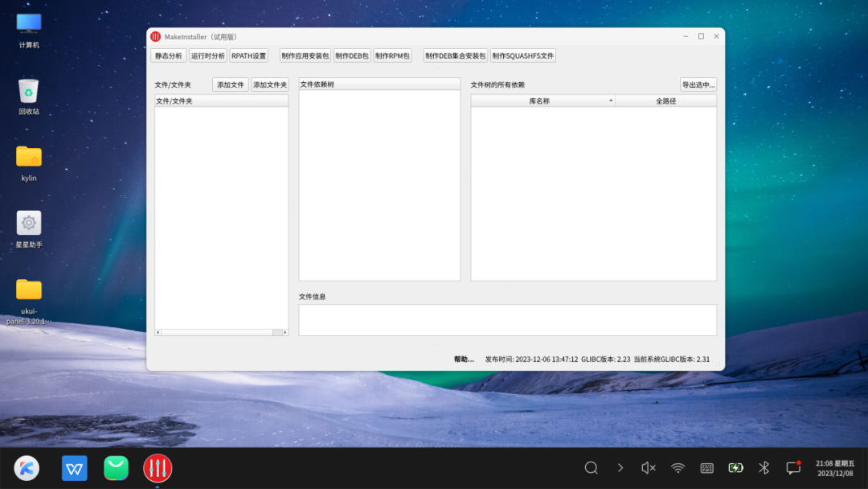Viewport: 868px width, 489px height.
Task: Unmute the speaker volume tray icon
Action: click(649, 467)
